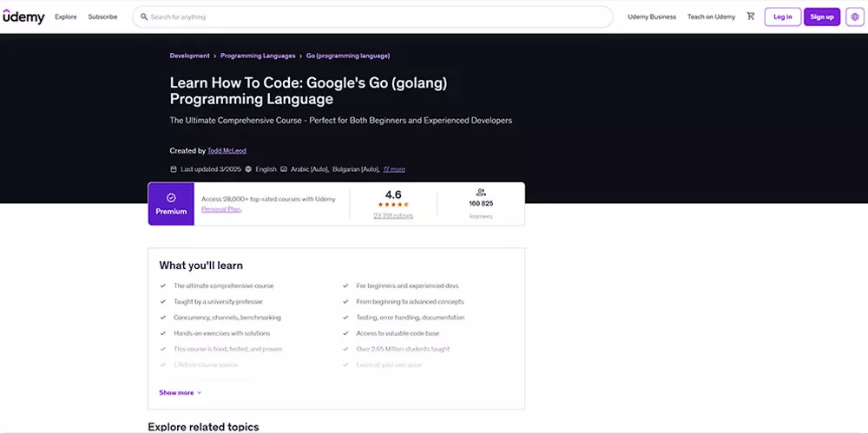Open the language globe button
This screenshot has height=433, width=868.
click(x=855, y=16)
